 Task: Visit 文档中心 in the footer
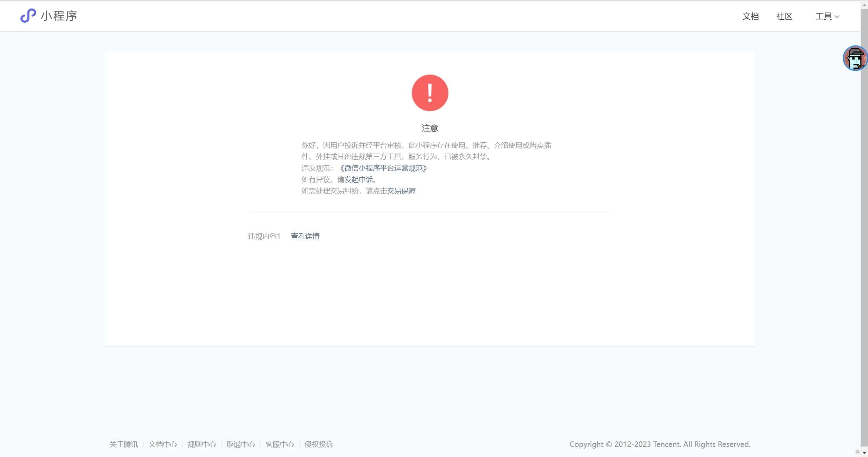[x=162, y=444]
